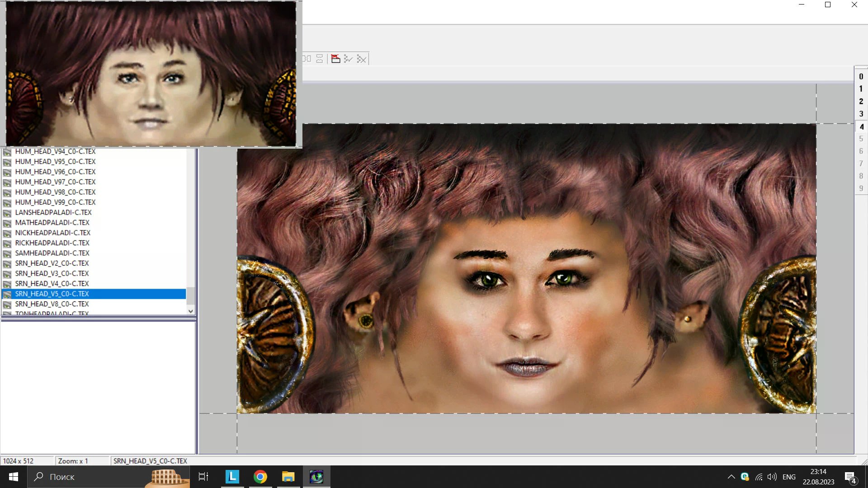
Task: Click the dotted X toolbar icon
Action: [362, 59]
